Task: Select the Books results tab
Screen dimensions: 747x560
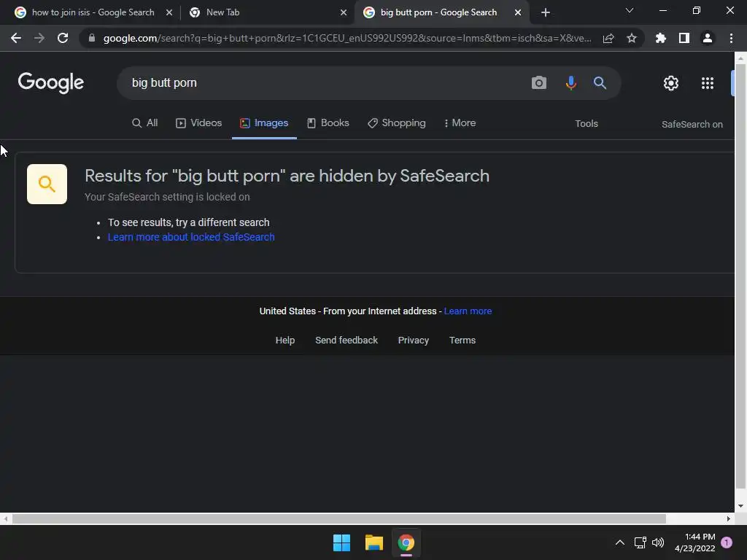Action: (x=328, y=122)
